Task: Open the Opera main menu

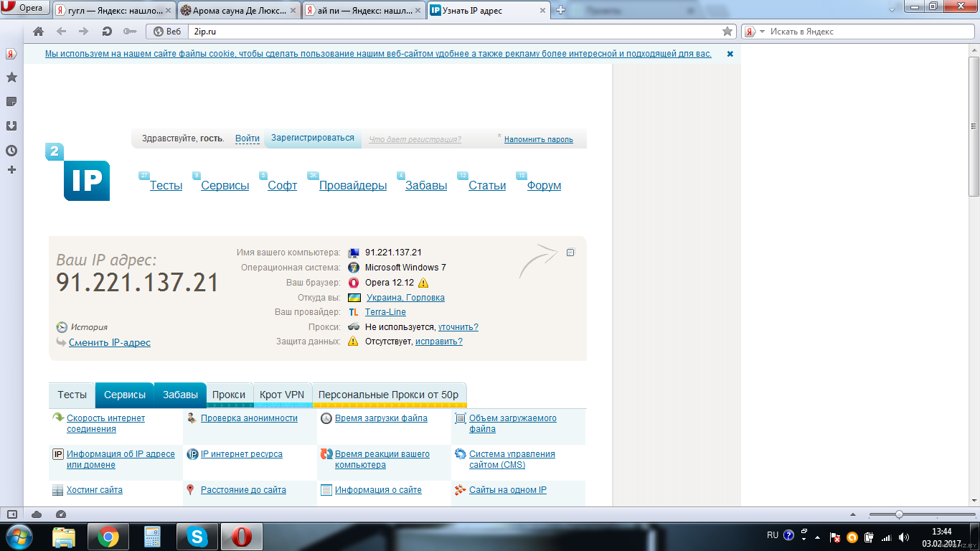Action: [x=26, y=9]
